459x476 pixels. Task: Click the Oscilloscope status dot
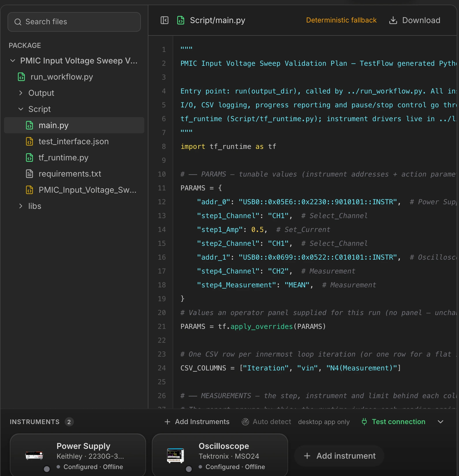pos(189,469)
